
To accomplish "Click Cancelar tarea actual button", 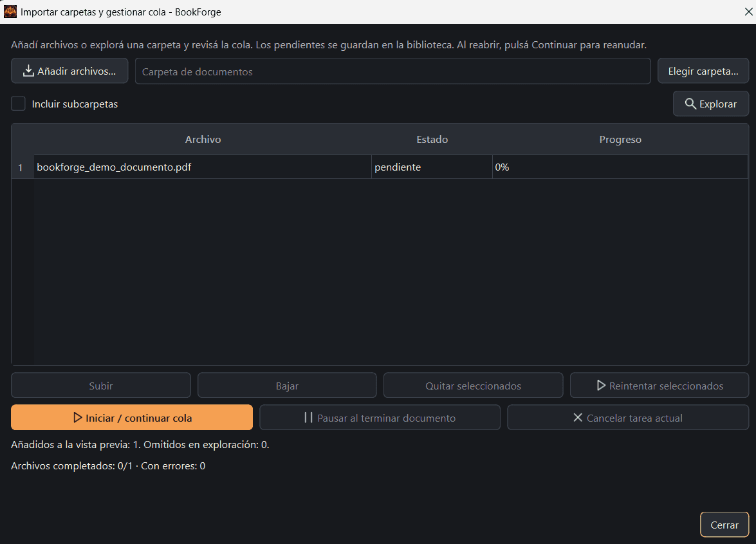I will 628,417.
